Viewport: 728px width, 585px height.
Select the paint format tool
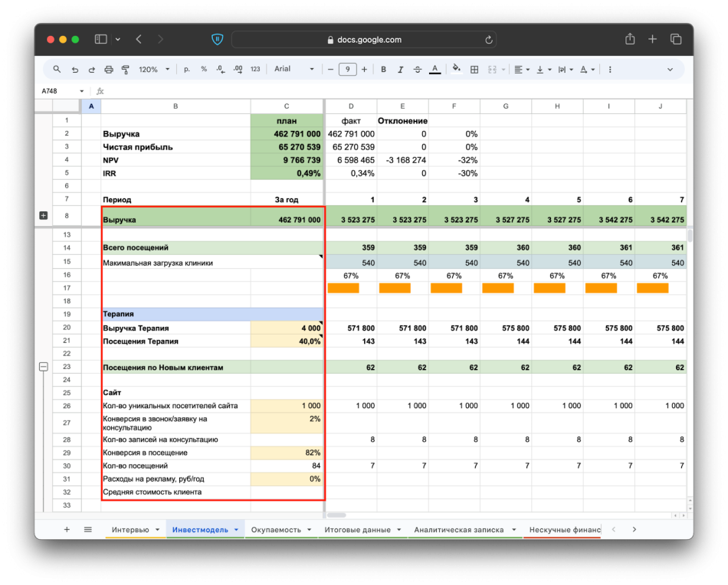(x=125, y=69)
